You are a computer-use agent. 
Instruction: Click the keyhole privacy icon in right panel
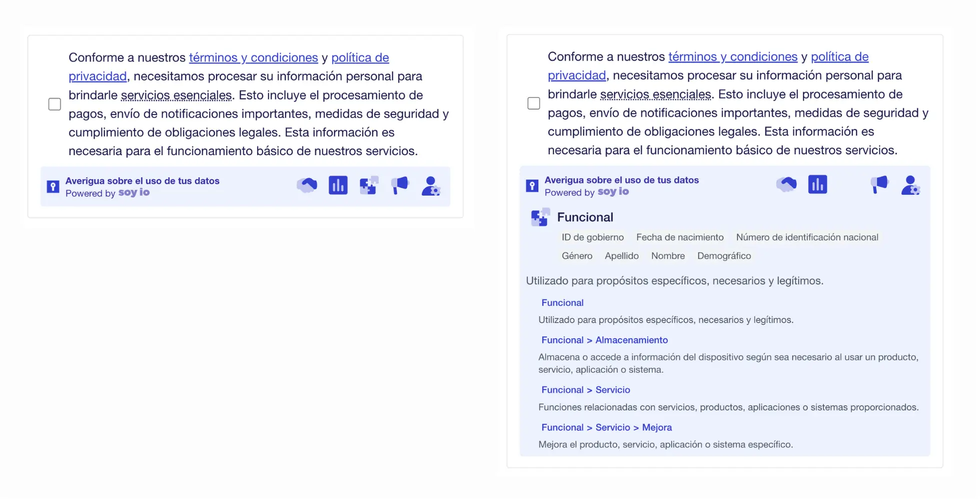[x=532, y=186]
